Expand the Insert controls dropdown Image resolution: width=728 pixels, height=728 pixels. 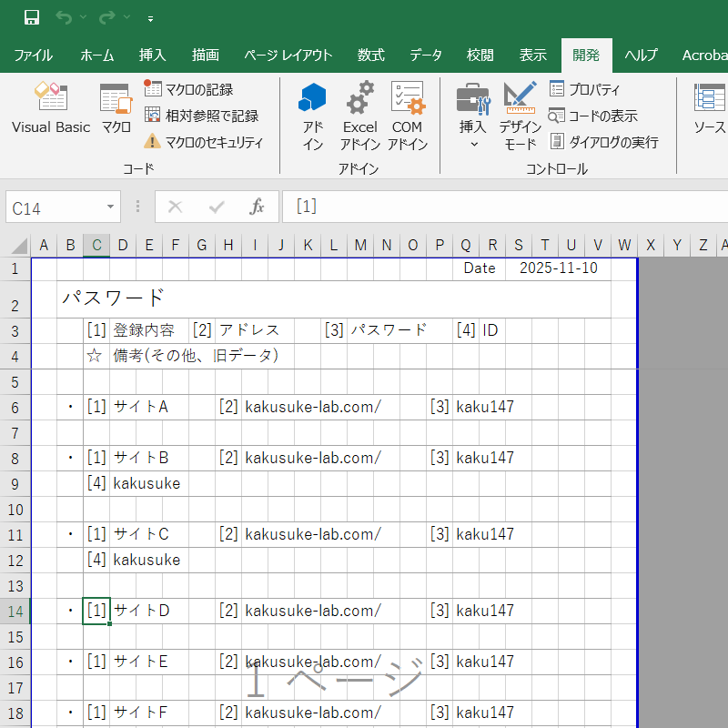472,144
